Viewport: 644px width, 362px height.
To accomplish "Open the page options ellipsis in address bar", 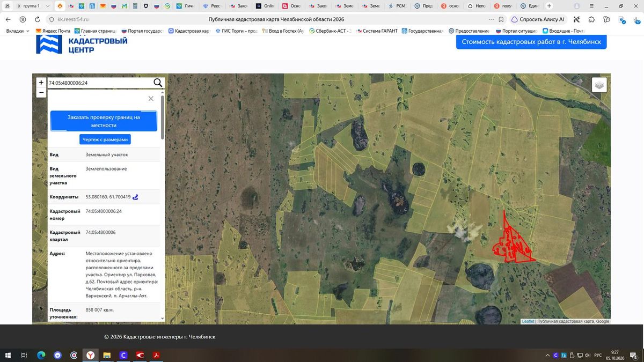I will coord(492,19).
